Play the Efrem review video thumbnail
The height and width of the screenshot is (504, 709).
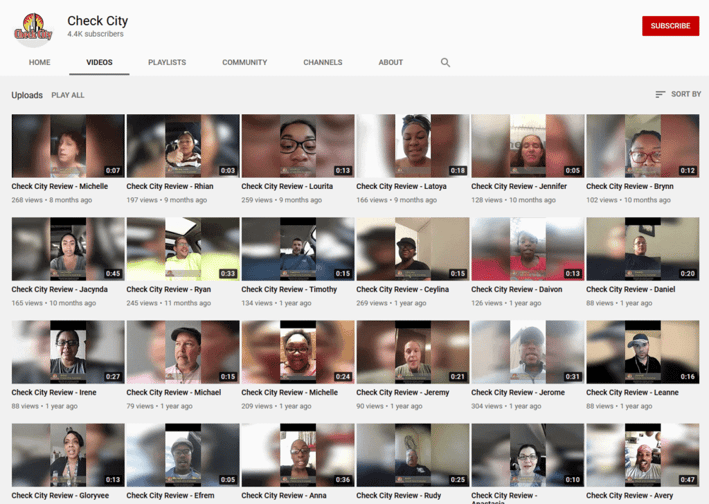[183, 455]
